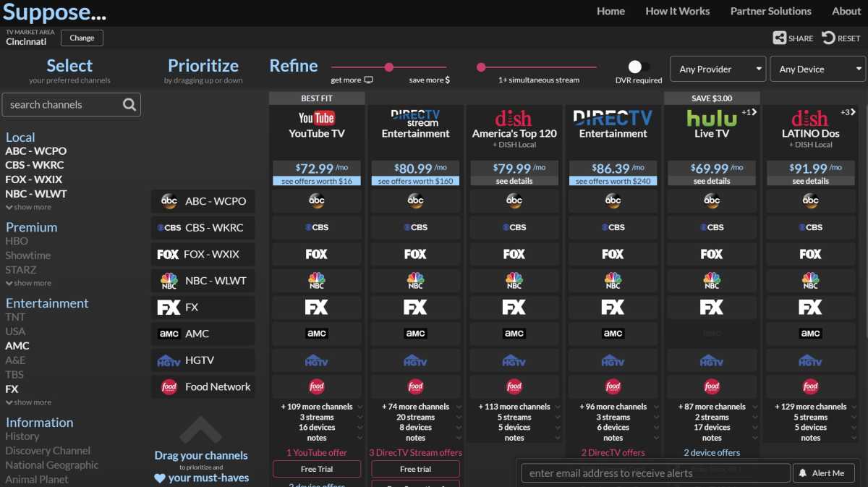Select the HGTV logo in the Prioritize list
The image size is (868, 487).
click(x=169, y=360)
